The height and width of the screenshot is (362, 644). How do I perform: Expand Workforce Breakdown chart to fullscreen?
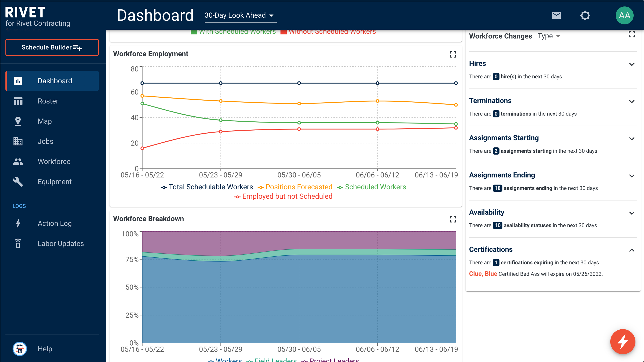[453, 219]
